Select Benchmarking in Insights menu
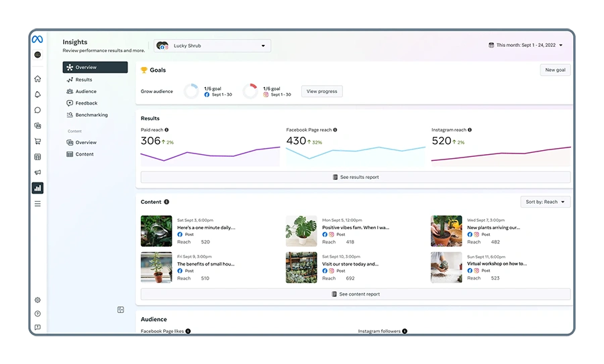Image resolution: width=604 pixels, height=364 pixels. tap(91, 115)
